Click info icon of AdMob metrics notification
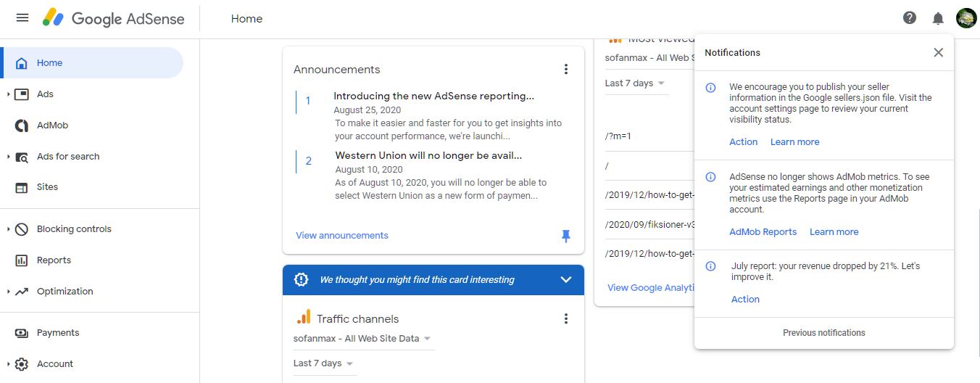This screenshot has width=980, height=383. point(711,177)
